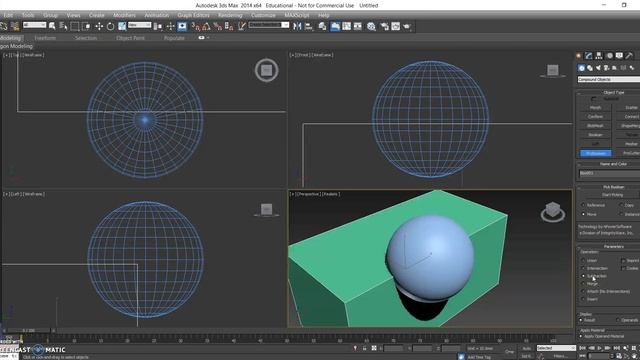Switch to Object Paint ribbon tab

[x=130, y=38]
